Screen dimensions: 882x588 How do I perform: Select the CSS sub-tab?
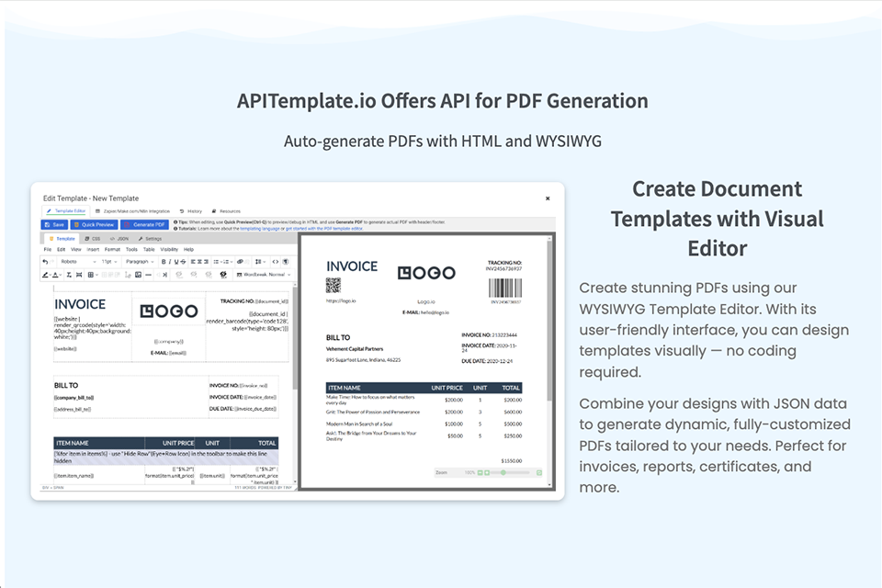pyautogui.click(x=92, y=239)
